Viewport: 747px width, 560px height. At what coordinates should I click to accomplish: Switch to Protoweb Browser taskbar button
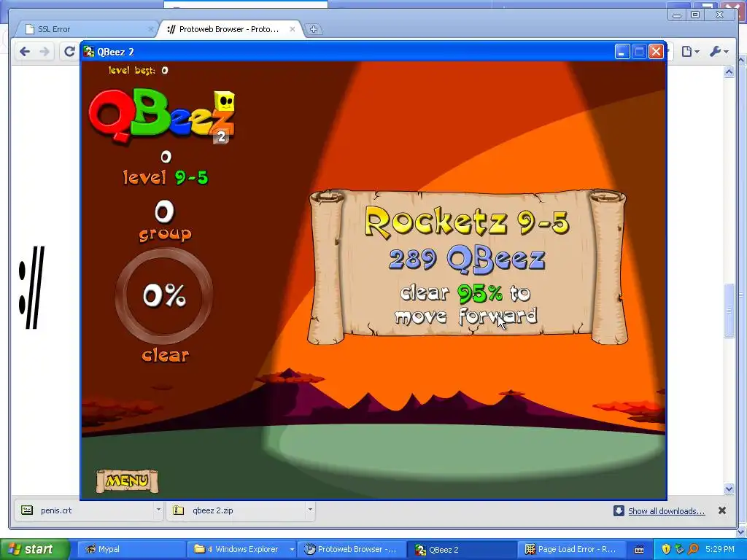pyautogui.click(x=352, y=549)
